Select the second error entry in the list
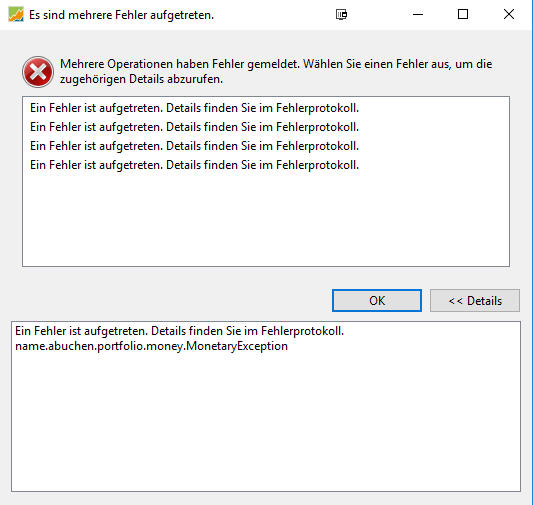This screenshot has width=533, height=505. tap(194, 127)
